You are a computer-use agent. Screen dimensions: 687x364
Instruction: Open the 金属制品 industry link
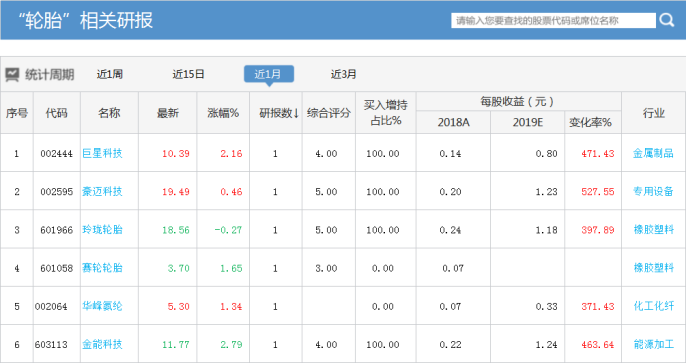click(653, 153)
